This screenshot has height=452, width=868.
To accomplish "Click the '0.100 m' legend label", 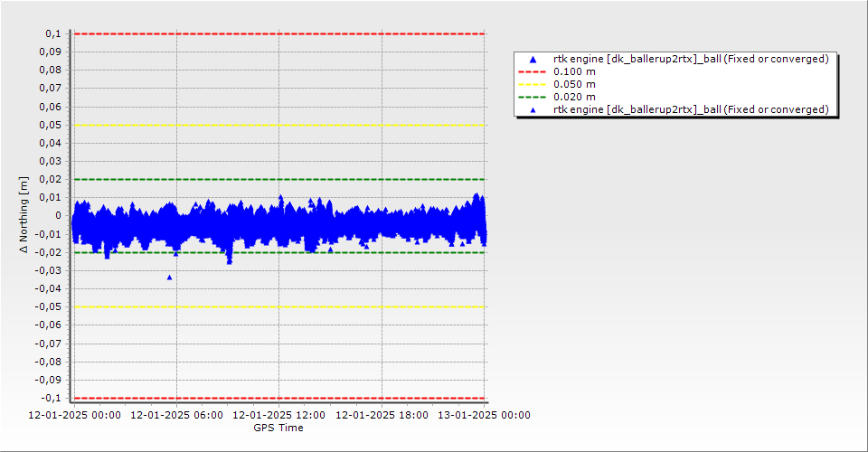I will pos(575,72).
